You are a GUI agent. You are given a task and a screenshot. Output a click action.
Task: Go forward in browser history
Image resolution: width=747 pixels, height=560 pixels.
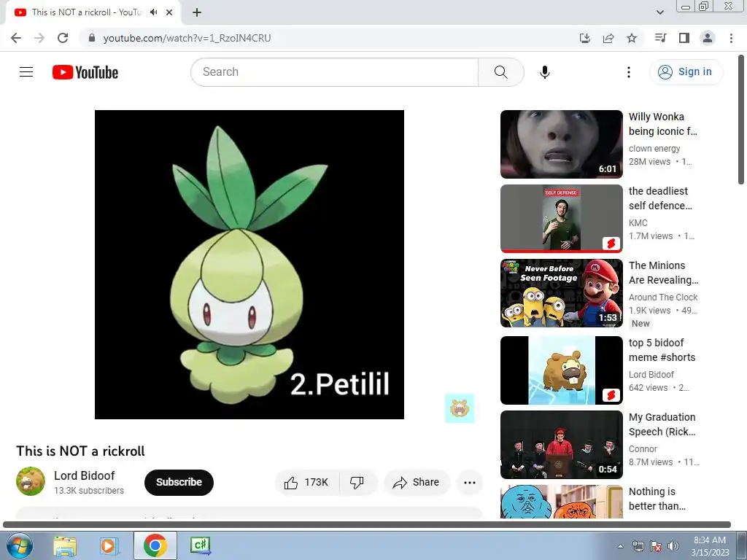39,38
